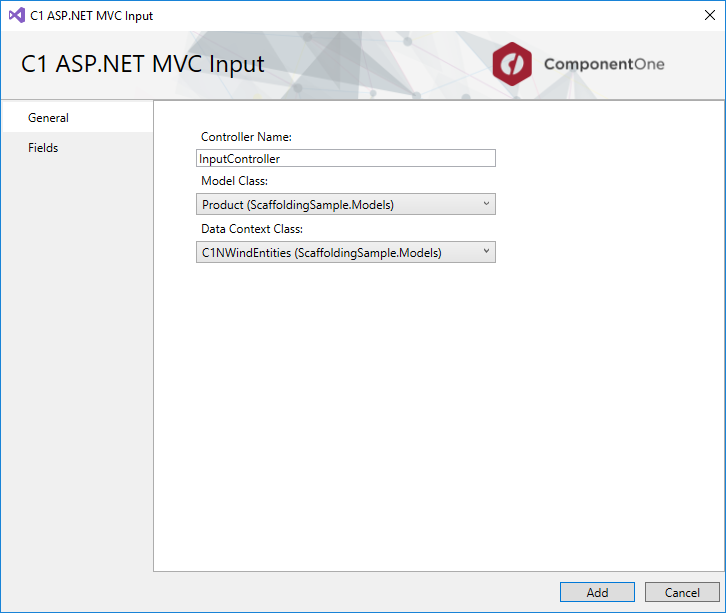
Task: Click the chevron arrow beside C1NWindEntities
Action: tap(486, 252)
